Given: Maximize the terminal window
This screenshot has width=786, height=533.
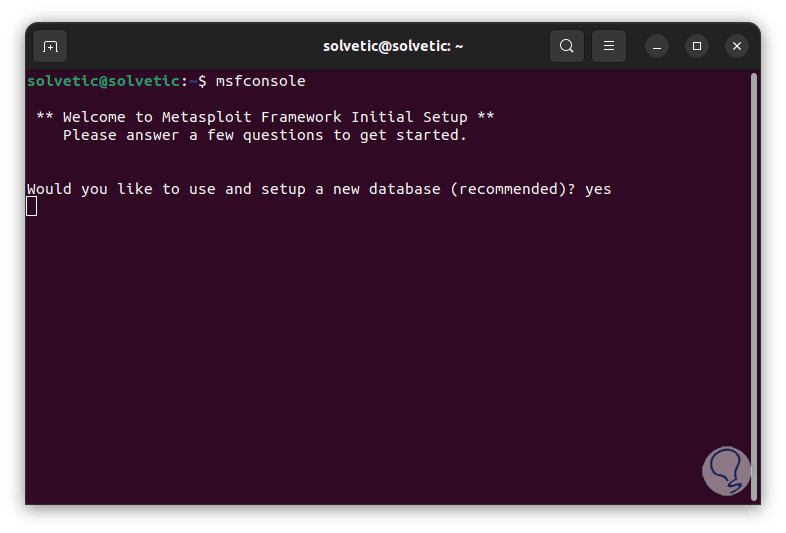Looking at the screenshot, I should pos(697,46).
